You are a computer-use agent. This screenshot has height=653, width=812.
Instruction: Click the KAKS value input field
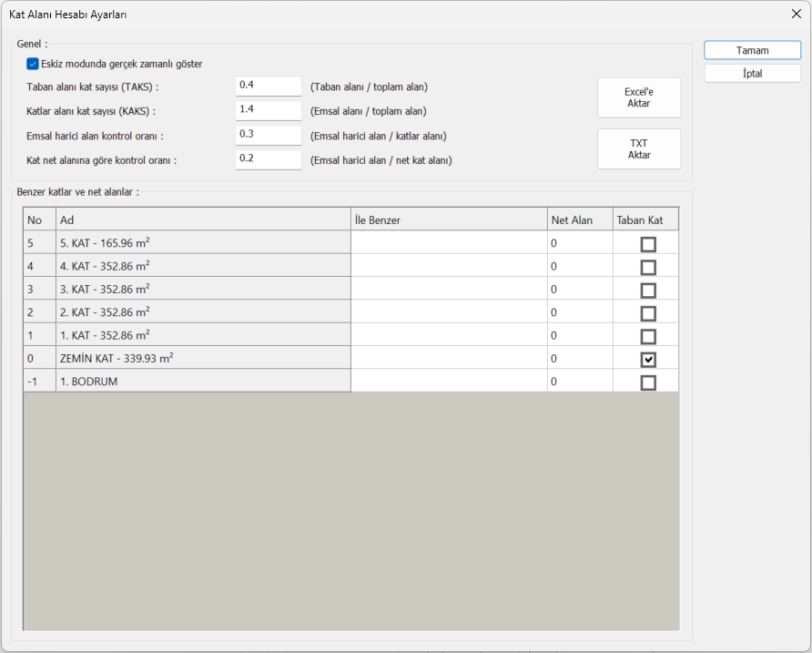(x=268, y=110)
